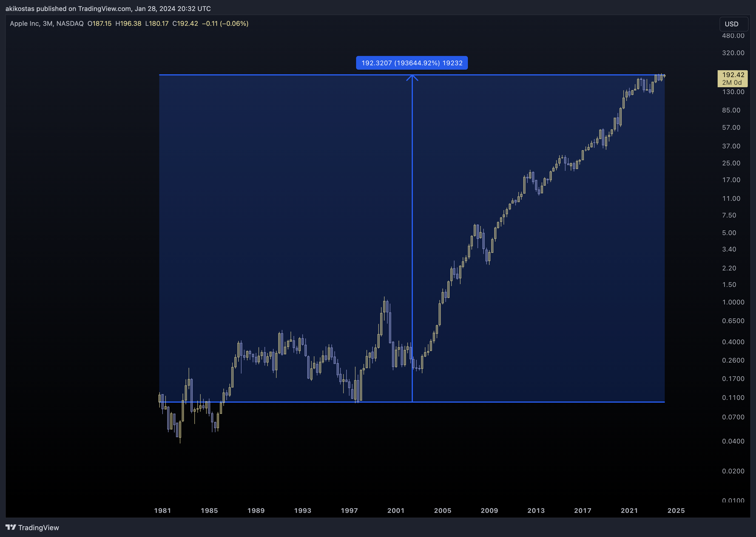The height and width of the screenshot is (537, 756).
Task: Click the 2001 time axis label
Action: [396, 511]
